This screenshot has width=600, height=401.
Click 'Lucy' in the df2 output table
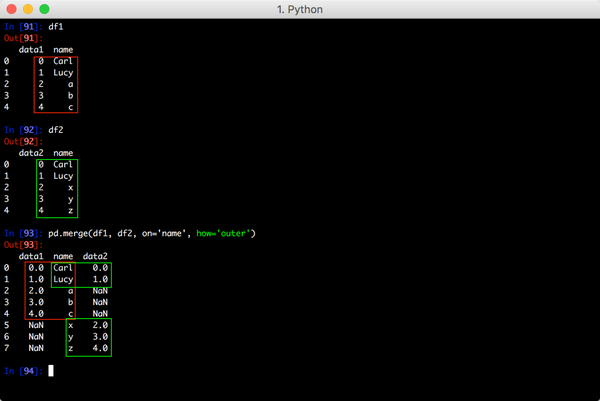click(x=63, y=176)
